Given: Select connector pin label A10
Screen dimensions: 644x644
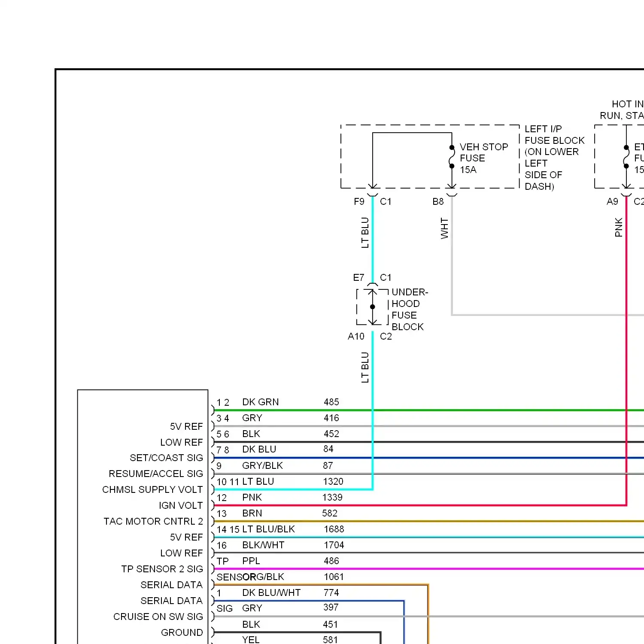Looking at the screenshot, I should pos(356,336).
